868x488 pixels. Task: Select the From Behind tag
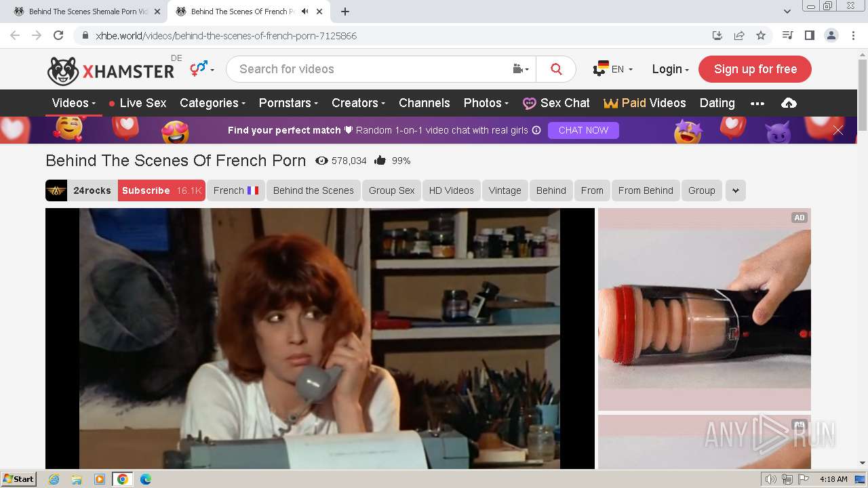[x=646, y=190]
